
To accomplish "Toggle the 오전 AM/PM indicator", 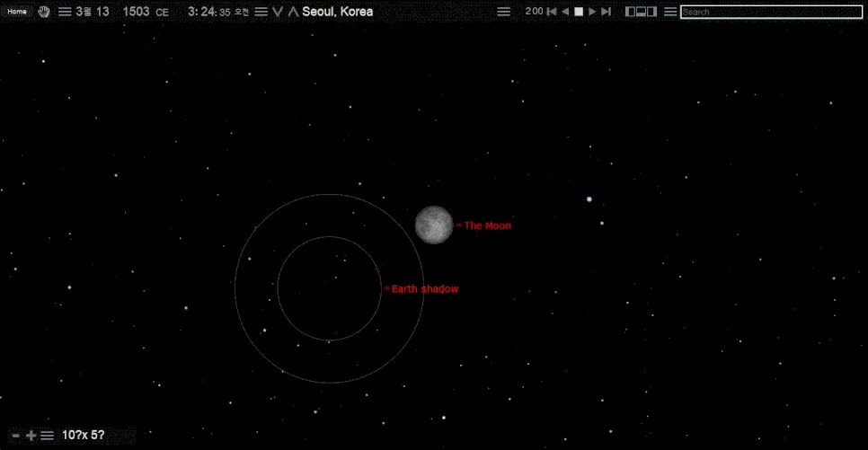I will pyautogui.click(x=242, y=13).
